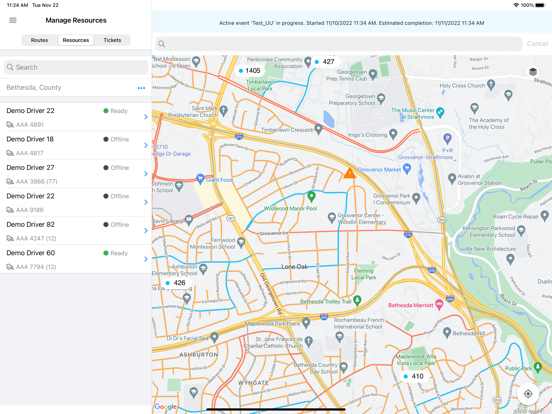The width and height of the screenshot is (552, 414).
Task: Open the hamburger menu icon
Action: click(13, 20)
